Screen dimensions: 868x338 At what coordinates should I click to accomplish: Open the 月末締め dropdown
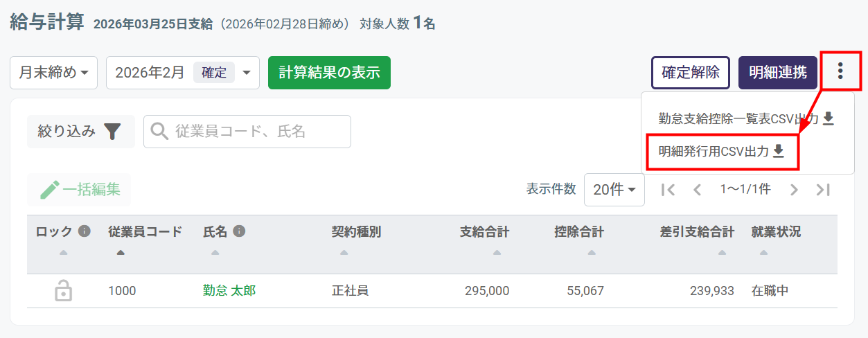coord(53,73)
